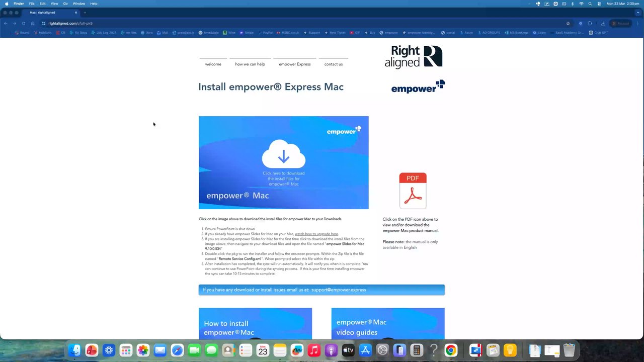Viewport: 644px width, 362px height.
Task: Open the Chat GPT bookmark
Action: 598,33
